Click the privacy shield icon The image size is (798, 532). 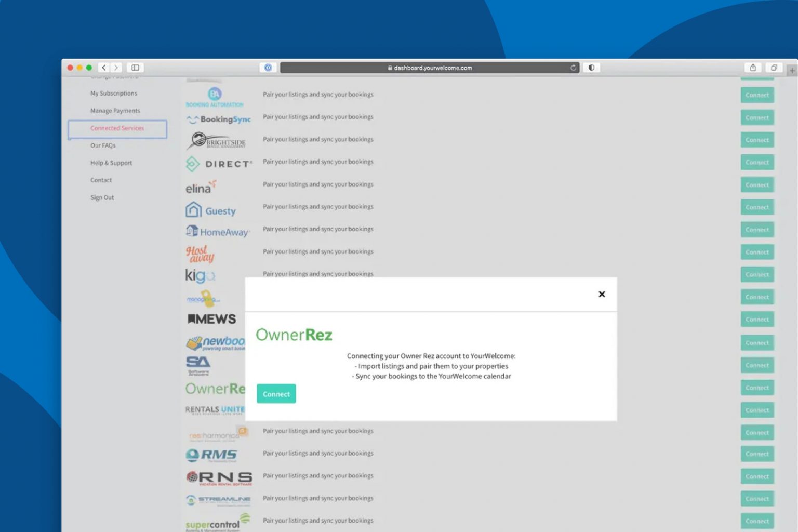pyautogui.click(x=591, y=68)
